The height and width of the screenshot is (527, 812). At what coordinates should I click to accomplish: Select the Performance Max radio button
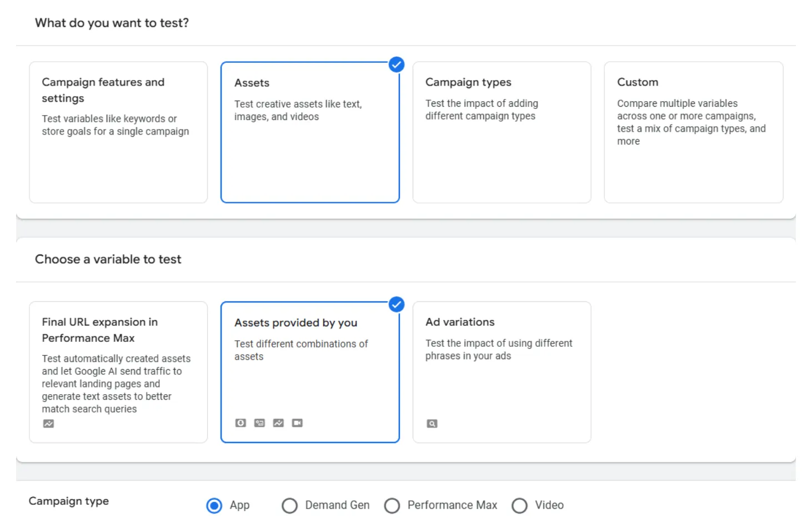click(392, 505)
